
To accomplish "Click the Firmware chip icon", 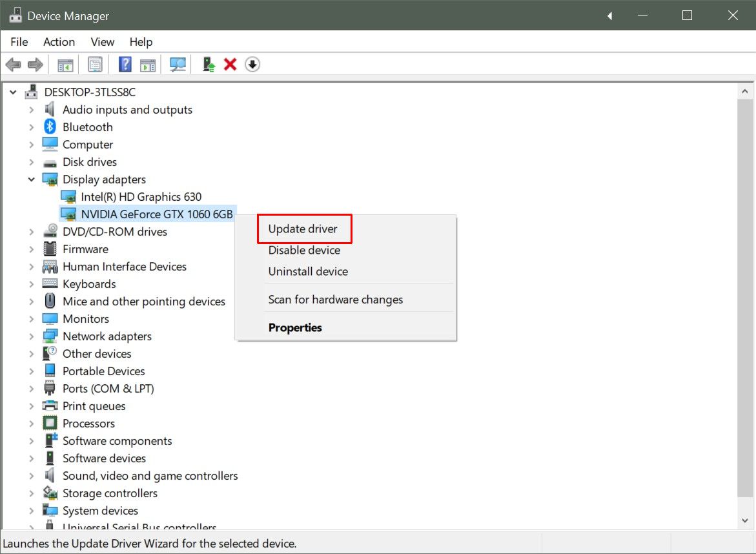I will pyautogui.click(x=50, y=249).
